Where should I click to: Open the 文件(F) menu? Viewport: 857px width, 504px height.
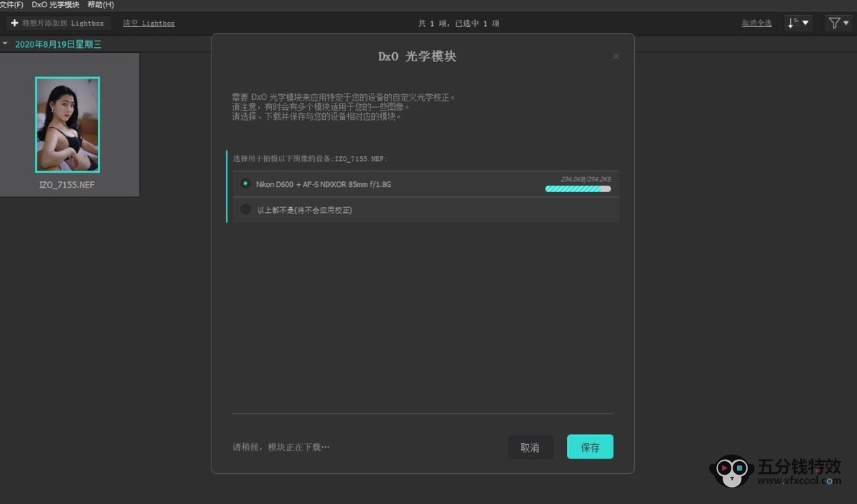11,5
